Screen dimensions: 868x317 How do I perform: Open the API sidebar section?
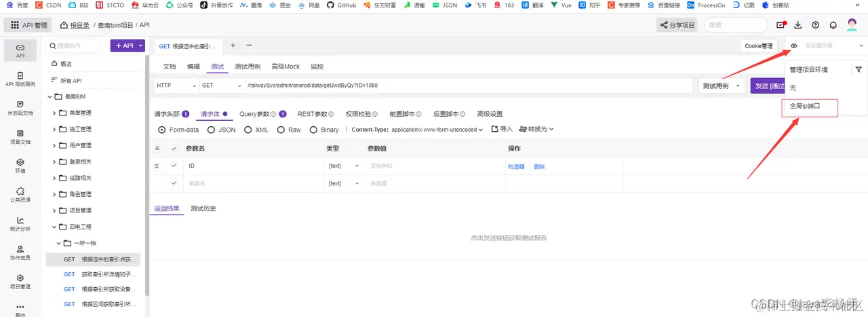pos(20,51)
